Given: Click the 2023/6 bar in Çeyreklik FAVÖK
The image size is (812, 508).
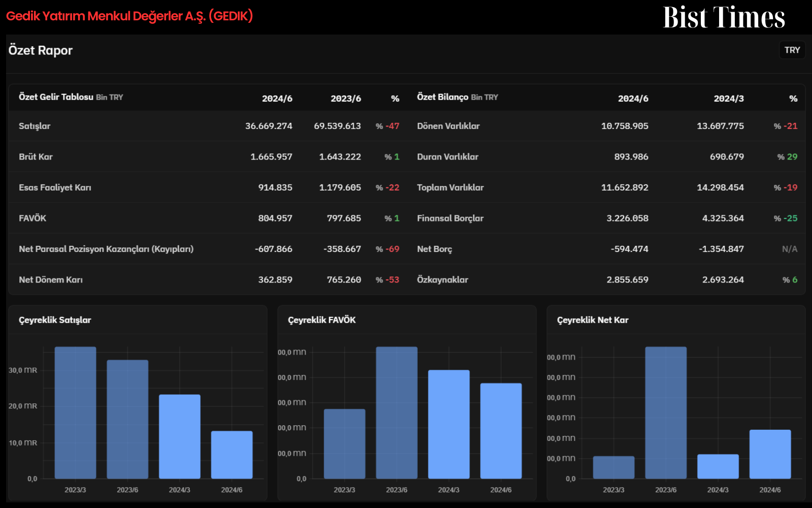Looking at the screenshot, I should (x=397, y=412).
